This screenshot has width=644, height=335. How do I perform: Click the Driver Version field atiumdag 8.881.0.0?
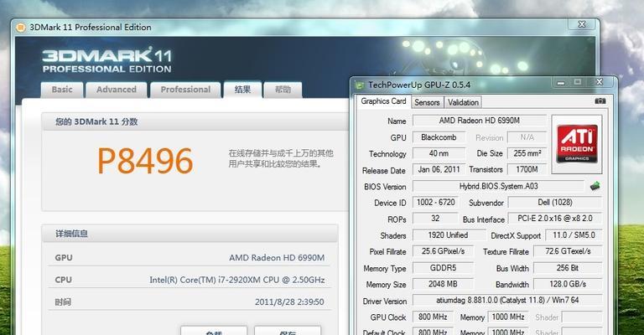(507, 301)
